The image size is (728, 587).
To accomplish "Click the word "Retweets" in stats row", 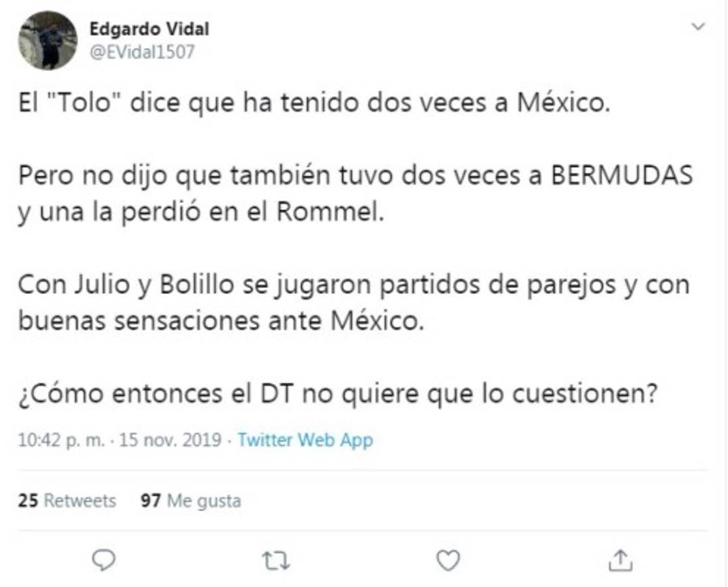I will click(x=80, y=501).
